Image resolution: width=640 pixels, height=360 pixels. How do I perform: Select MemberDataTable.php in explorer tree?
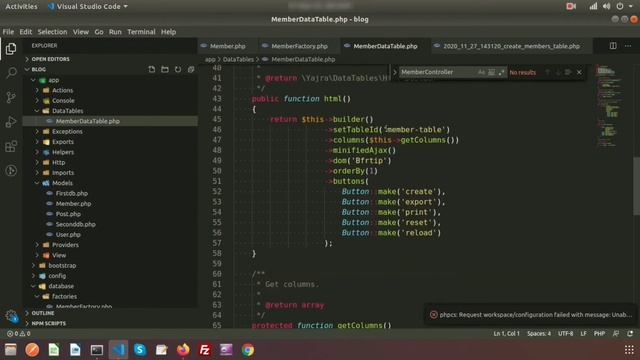click(110, 121)
